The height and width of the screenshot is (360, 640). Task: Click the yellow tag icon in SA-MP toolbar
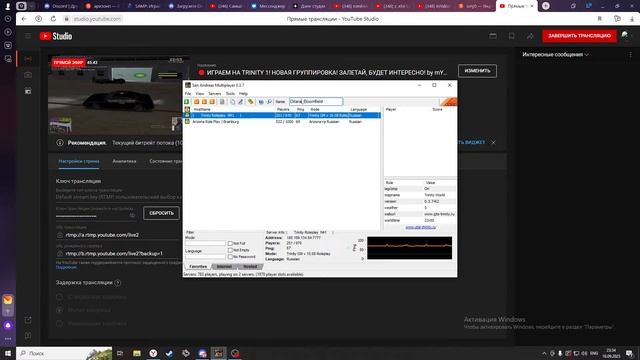tap(251, 102)
